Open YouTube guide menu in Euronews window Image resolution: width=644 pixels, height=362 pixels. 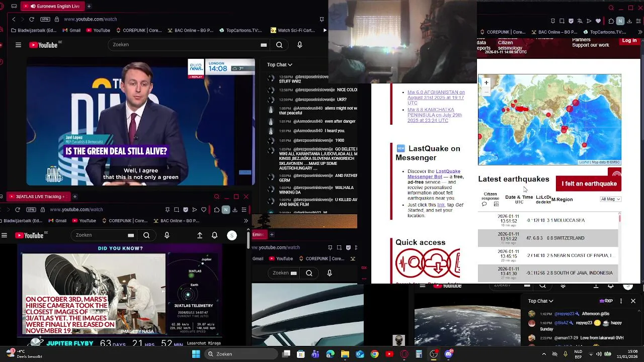(x=18, y=45)
